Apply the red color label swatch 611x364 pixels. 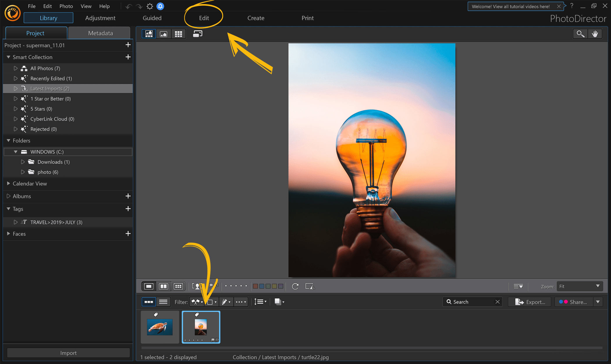[255, 286]
